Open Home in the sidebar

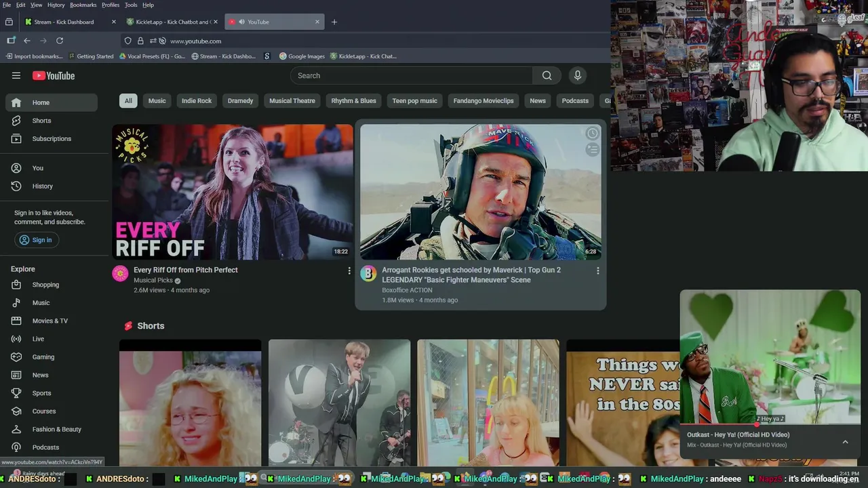point(52,102)
